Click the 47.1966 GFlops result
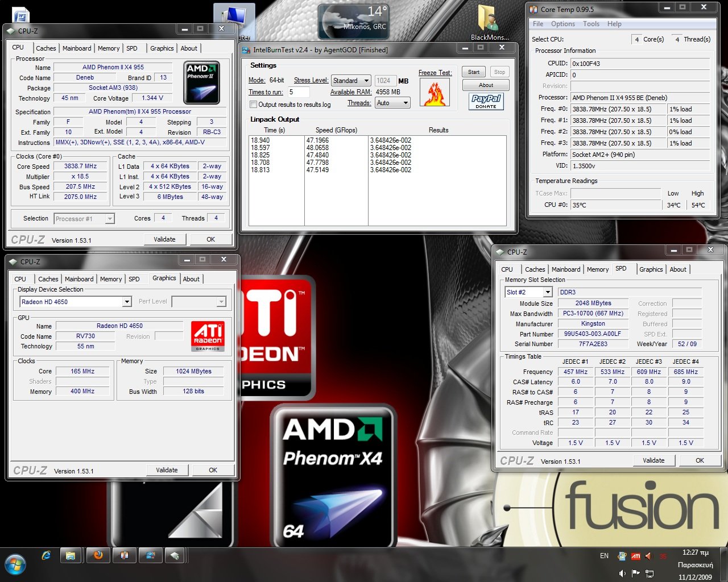The width and height of the screenshot is (728, 582). point(317,140)
